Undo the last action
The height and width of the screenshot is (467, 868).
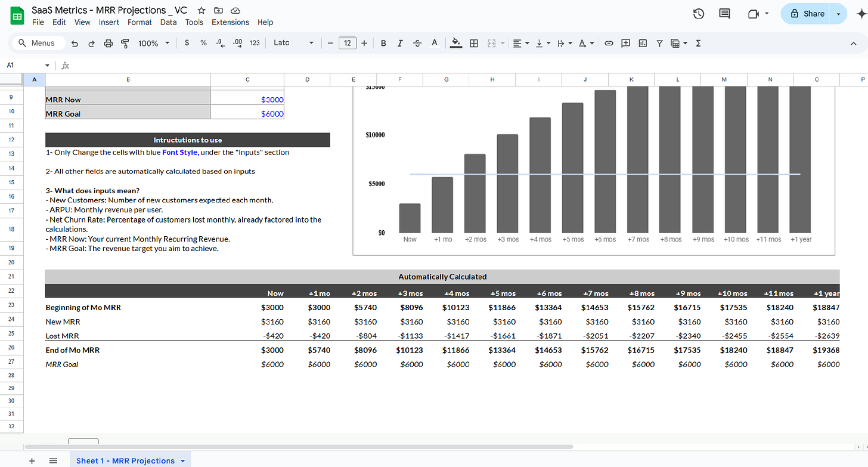(x=75, y=43)
